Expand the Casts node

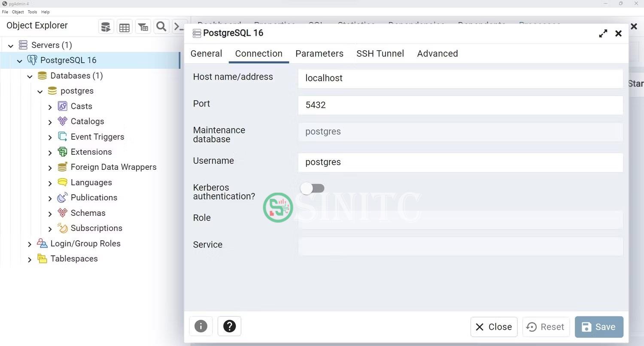[50, 107]
